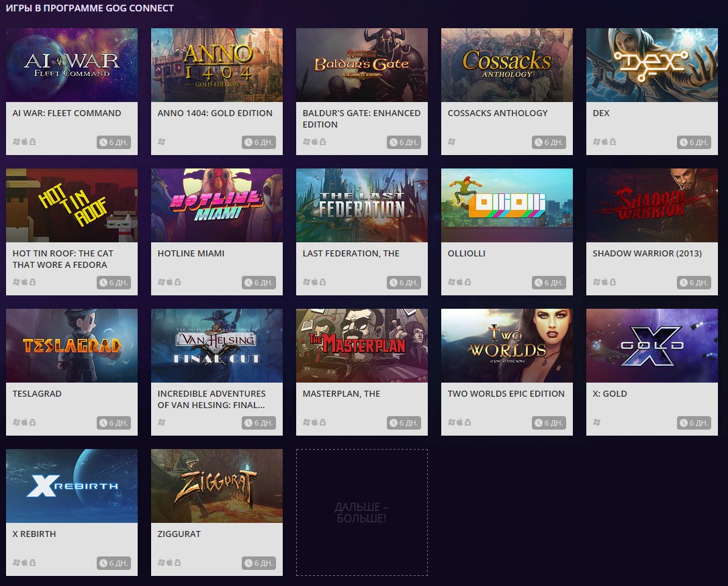The height and width of the screenshot is (586, 728).
Task: Click the Windows icon on Anno 1404 card
Action: pyautogui.click(x=162, y=142)
